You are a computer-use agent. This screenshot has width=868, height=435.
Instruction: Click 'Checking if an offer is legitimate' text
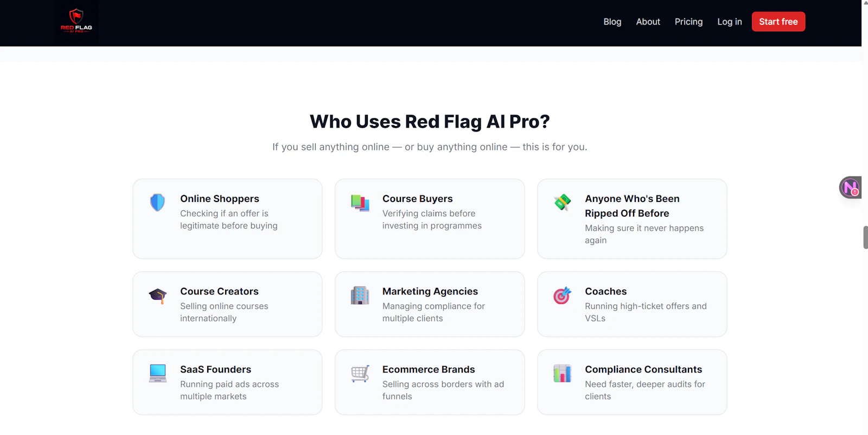[x=229, y=219]
